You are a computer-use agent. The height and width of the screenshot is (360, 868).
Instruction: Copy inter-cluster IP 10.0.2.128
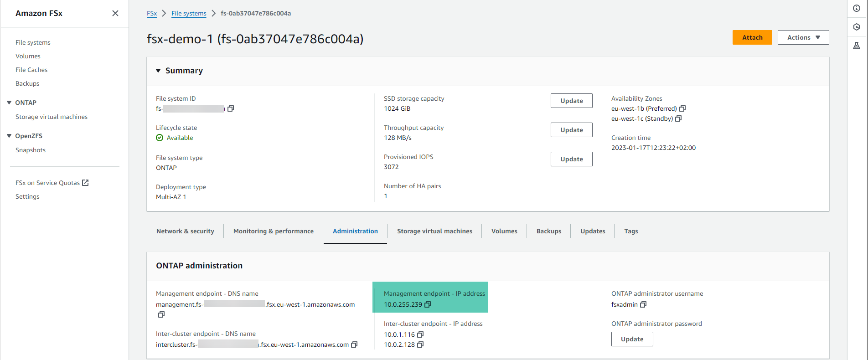click(x=420, y=345)
